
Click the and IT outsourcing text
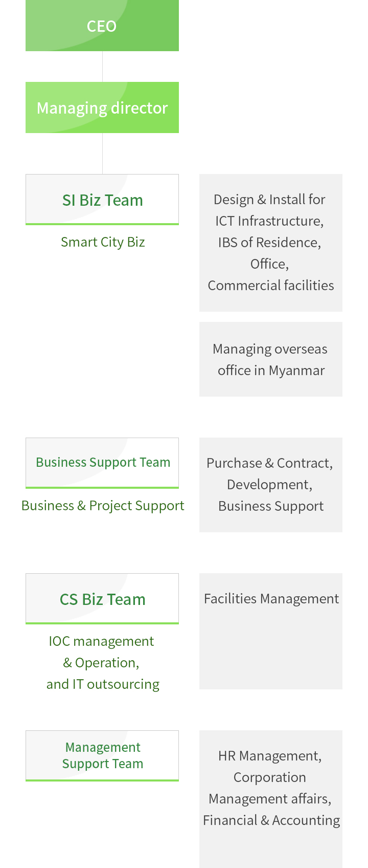pos(103,684)
